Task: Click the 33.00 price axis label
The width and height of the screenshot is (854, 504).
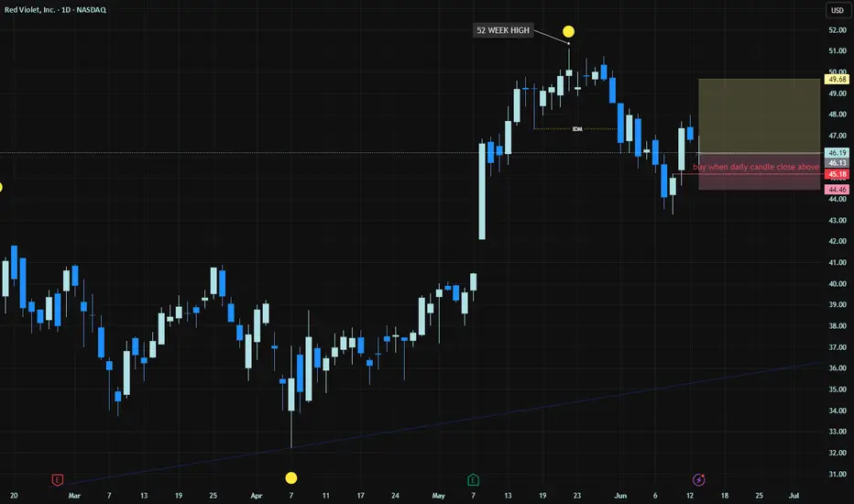Action: pos(838,432)
